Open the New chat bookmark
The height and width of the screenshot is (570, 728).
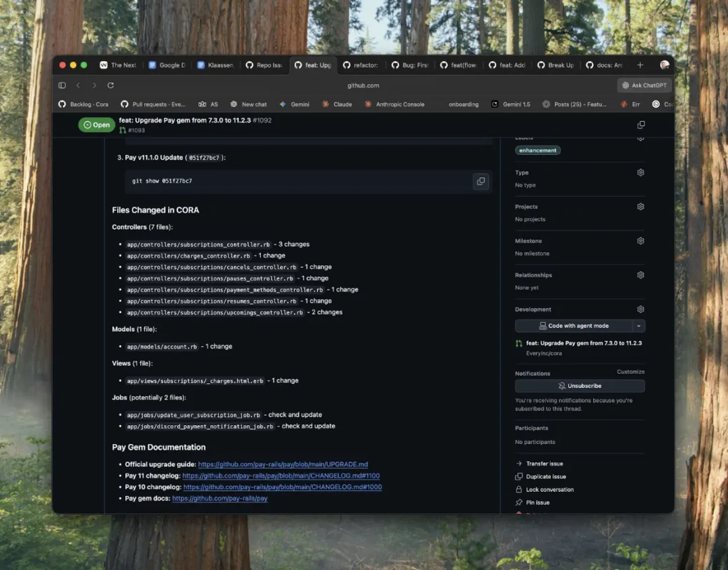pyautogui.click(x=249, y=104)
